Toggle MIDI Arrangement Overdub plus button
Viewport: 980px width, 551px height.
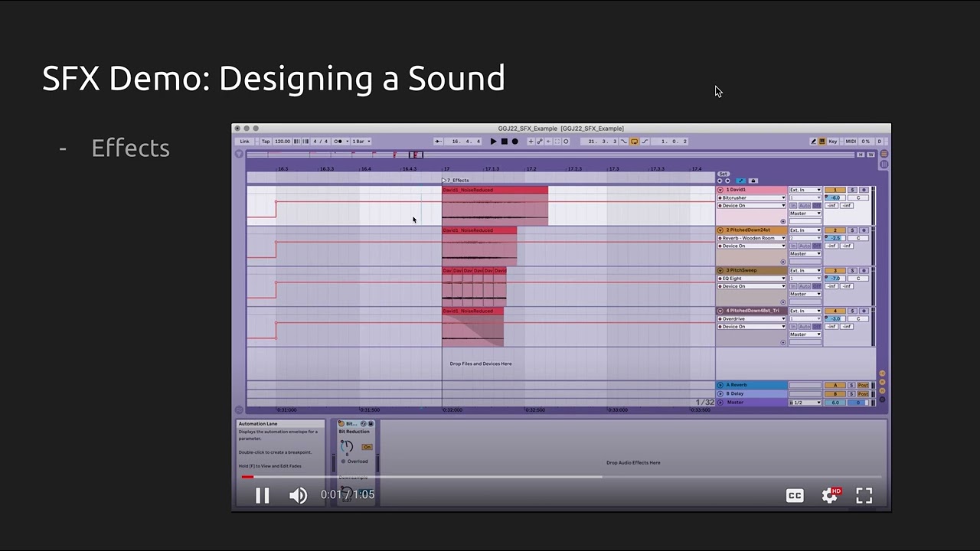531,142
